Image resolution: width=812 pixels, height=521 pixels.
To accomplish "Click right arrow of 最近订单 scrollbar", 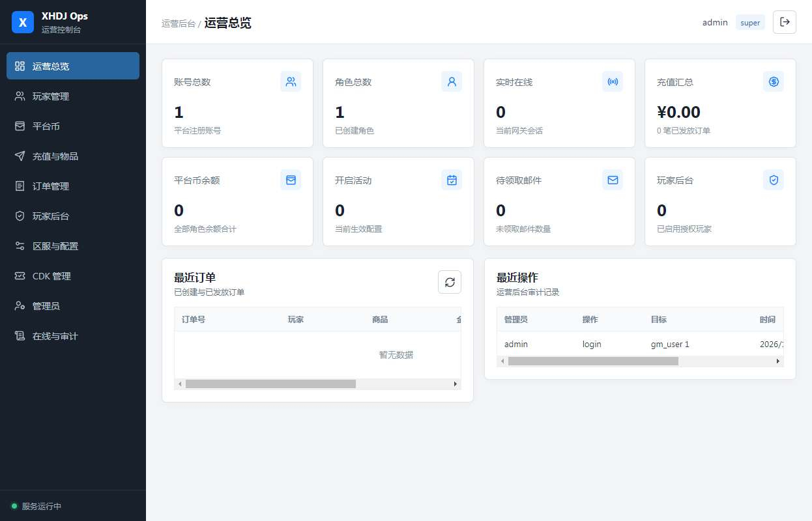I will click(456, 384).
